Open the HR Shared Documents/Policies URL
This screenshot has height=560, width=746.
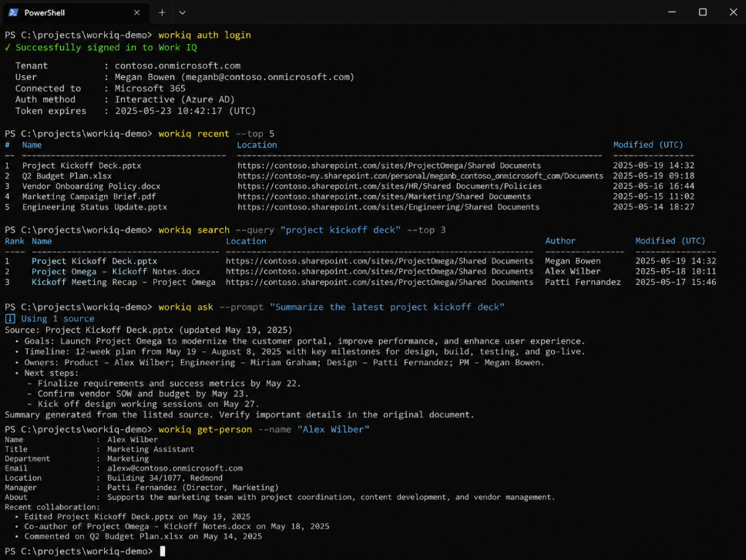[x=390, y=186]
